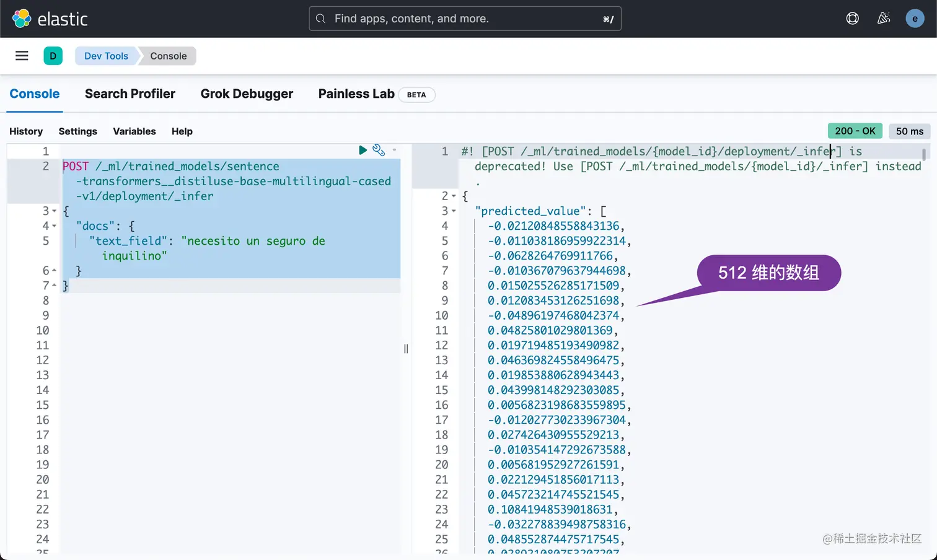The height and width of the screenshot is (560, 937).
Task: Collapse predicted_value array on line 3
Action: click(454, 211)
